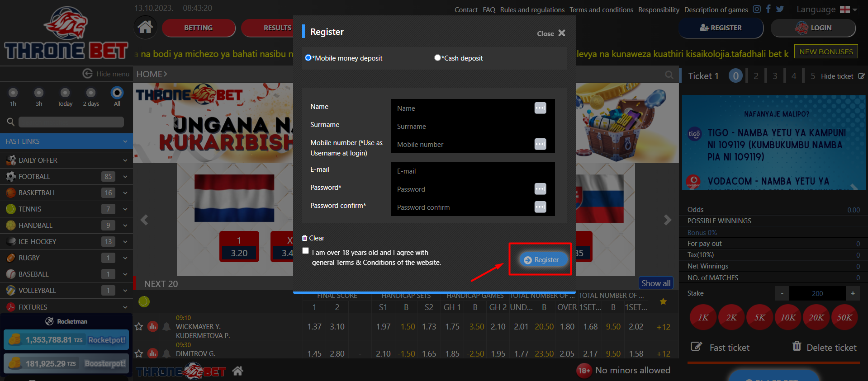
Task: Select the 1h time filter
Action: coord(13,93)
